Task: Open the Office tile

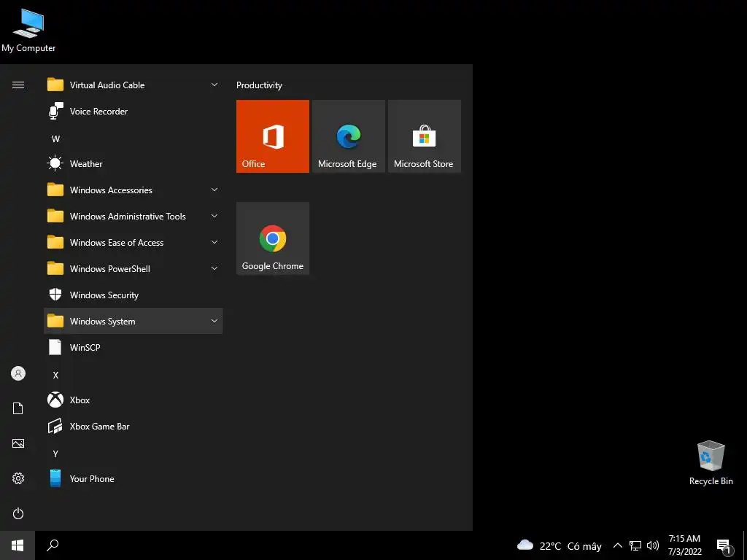Action: (x=273, y=136)
